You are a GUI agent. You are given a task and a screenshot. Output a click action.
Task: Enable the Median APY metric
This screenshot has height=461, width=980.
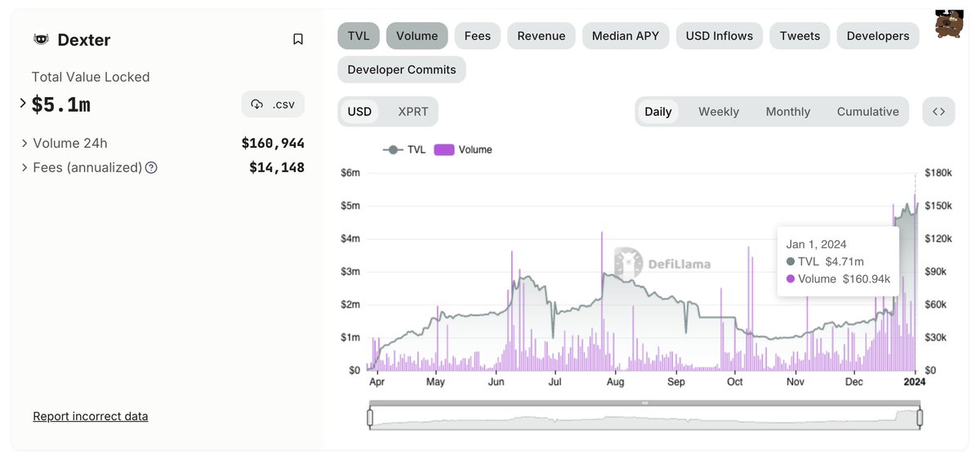point(626,36)
